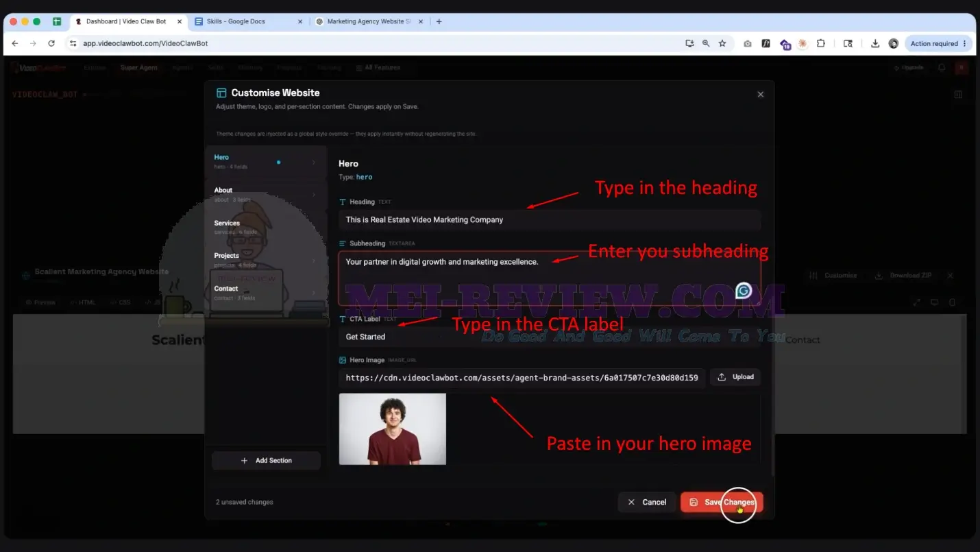Image resolution: width=980 pixels, height=552 pixels.
Task: Click the "2 unsaved changes" status text
Action: 245,502
